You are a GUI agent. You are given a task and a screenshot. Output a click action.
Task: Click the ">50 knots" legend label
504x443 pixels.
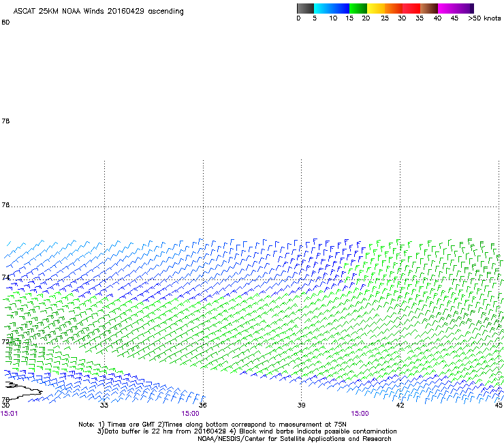pyautogui.click(x=484, y=18)
